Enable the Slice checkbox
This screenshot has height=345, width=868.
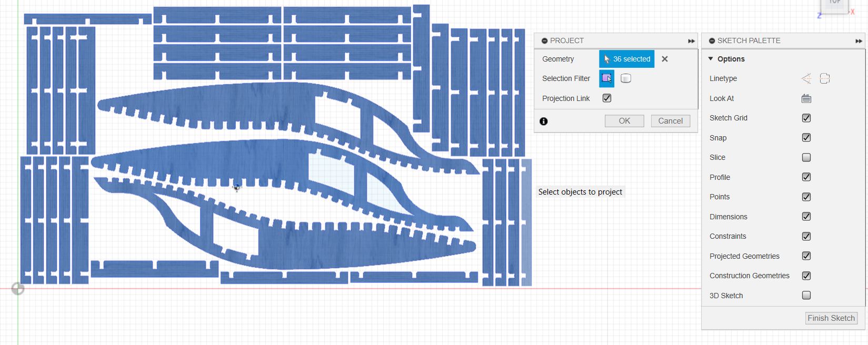point(806,157)
